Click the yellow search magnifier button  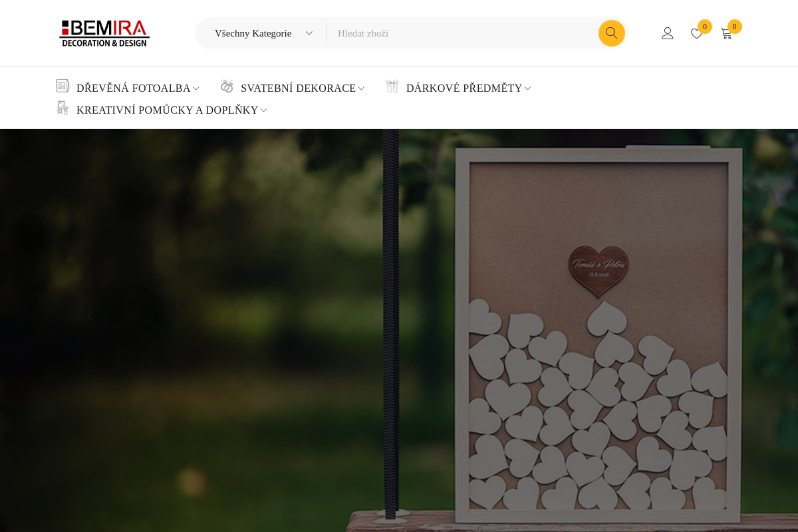point(611,33)
